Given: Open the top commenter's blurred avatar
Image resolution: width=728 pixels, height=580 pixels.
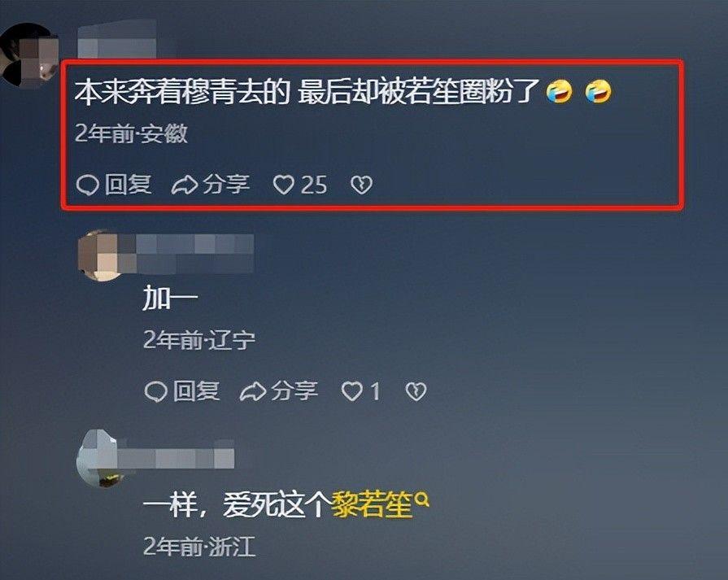Looking at the screenshot, I should pyautogui.click(x=28, y=55).
